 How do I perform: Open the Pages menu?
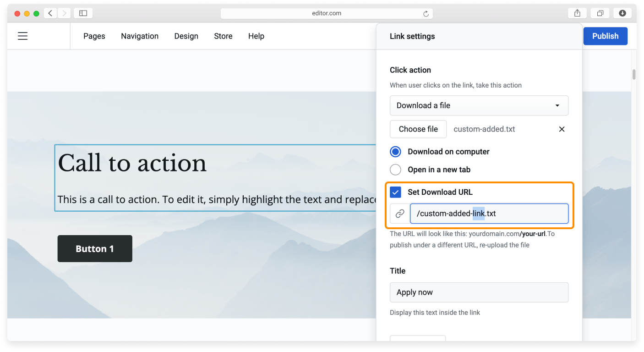click(x=94, y=36)
